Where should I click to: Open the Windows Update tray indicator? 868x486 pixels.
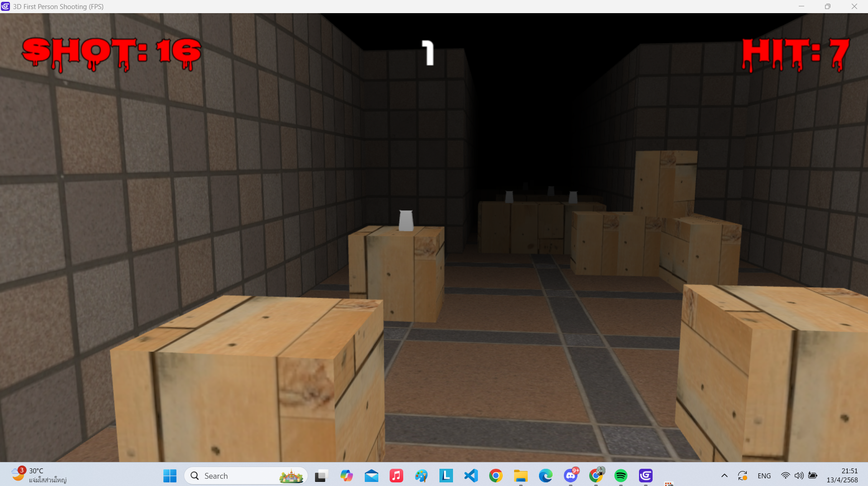[x=742, y=475]
